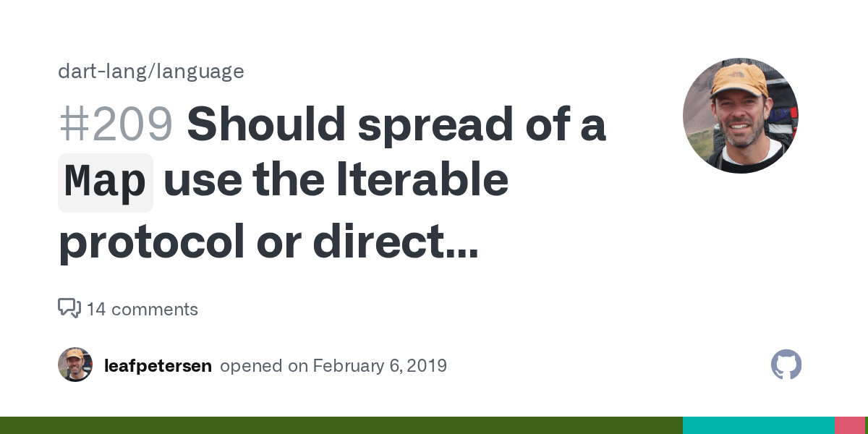Open the dart-lang/language repository link
Image resolution: width=868 pixels, height=434 pixels.
pyautogui.click(x=151, y=72)
